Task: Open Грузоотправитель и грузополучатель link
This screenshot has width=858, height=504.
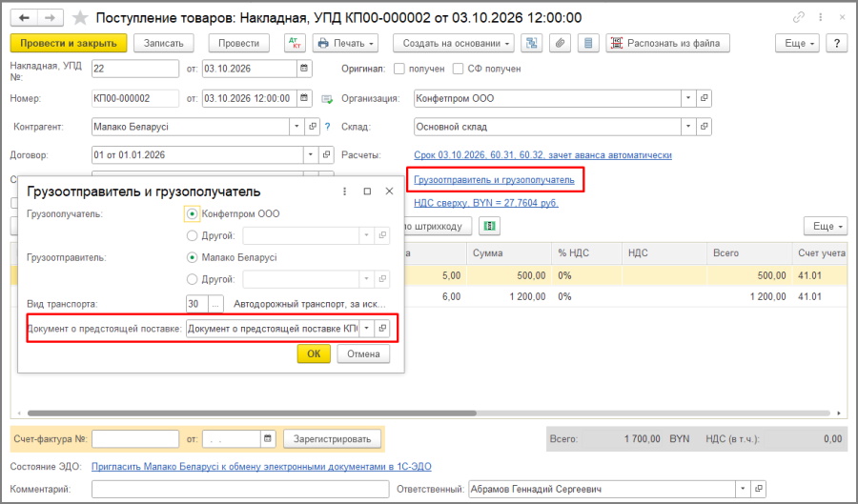Action: coord(494,180)
